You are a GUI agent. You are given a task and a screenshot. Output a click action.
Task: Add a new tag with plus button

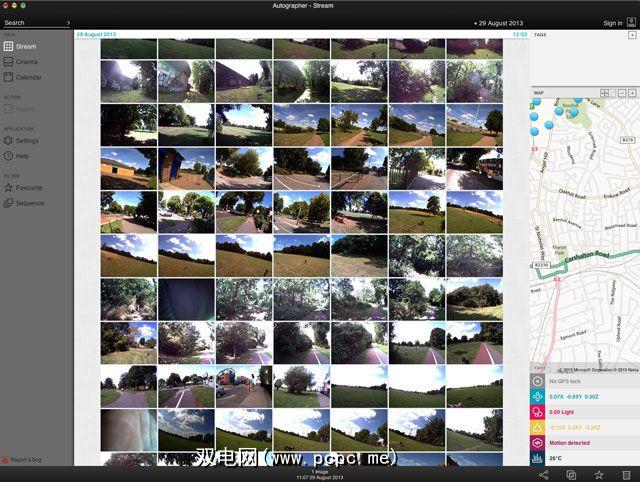point(631,35)
